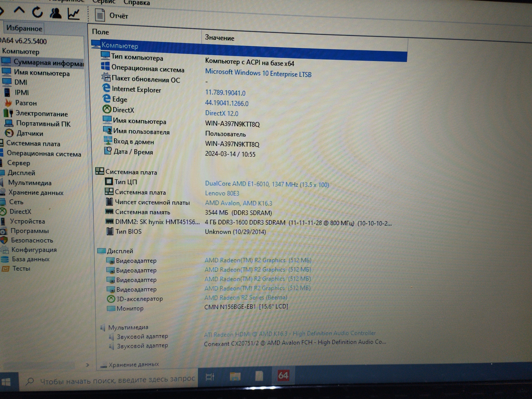Click the taskbar search box
Viewport: 532px width, 399px height.
[108, 380]
